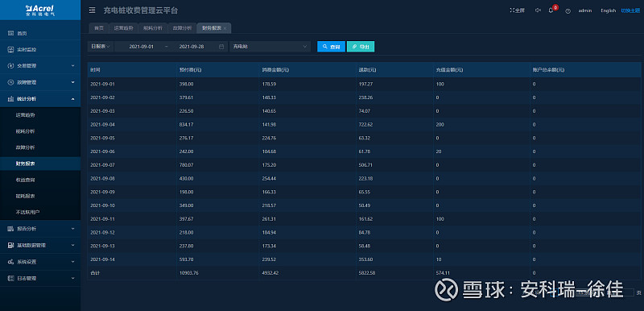Select 财务报表 in the sidebar submenu
The height and width of the screenshot is (311, 644).
40,164
